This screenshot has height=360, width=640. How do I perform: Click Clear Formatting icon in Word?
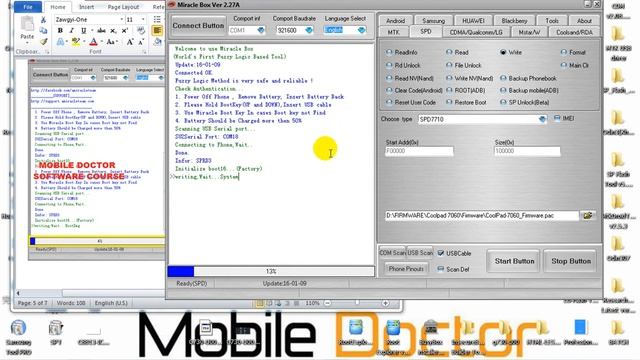141,31
